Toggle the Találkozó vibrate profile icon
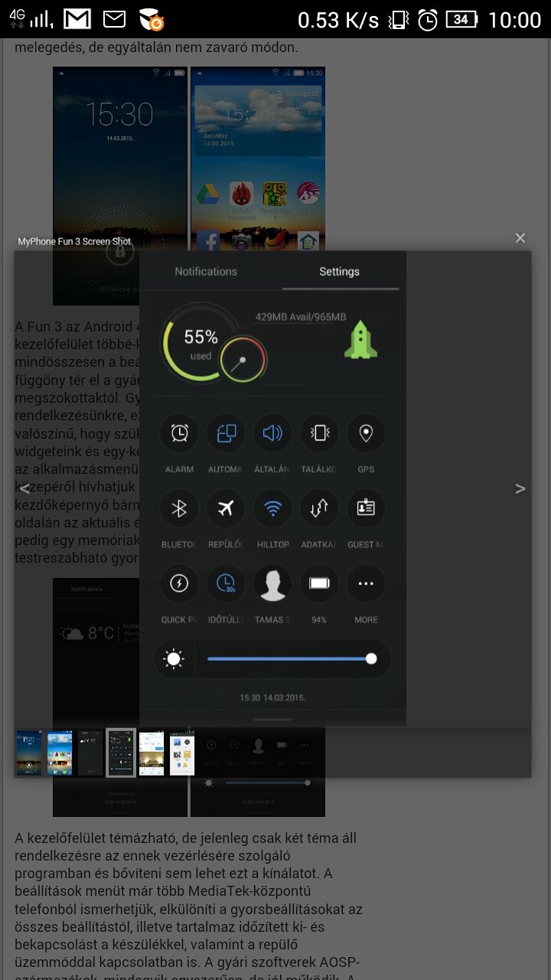 point(319,433)
